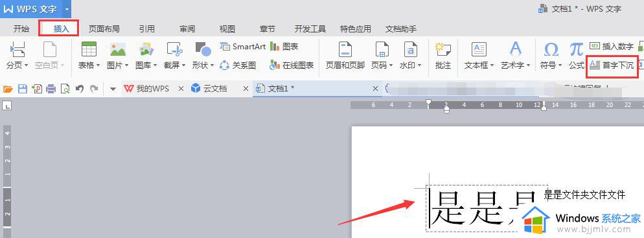Insert a SmartArt graphic
This screenshot has height=238, width=644.
[243, 47]
